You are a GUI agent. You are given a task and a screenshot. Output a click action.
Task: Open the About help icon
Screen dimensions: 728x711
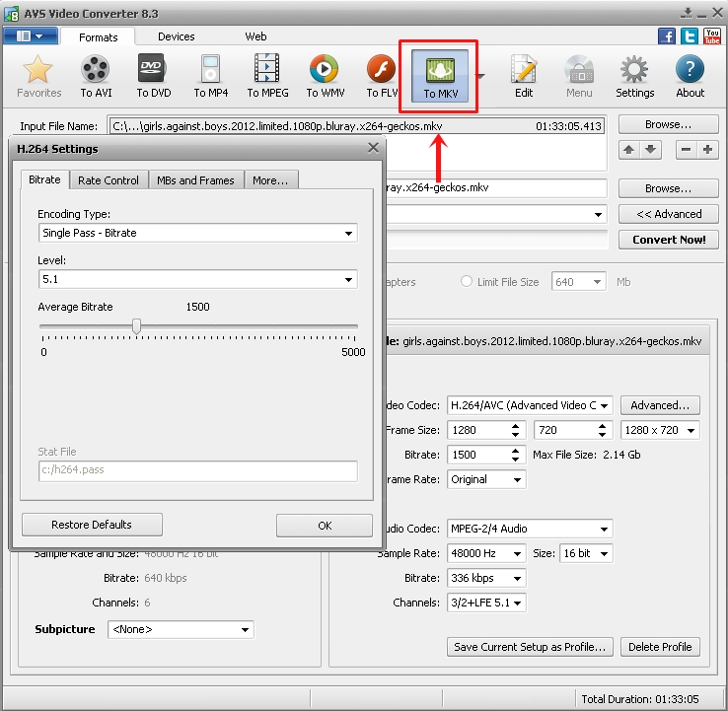tap(690, 76)
